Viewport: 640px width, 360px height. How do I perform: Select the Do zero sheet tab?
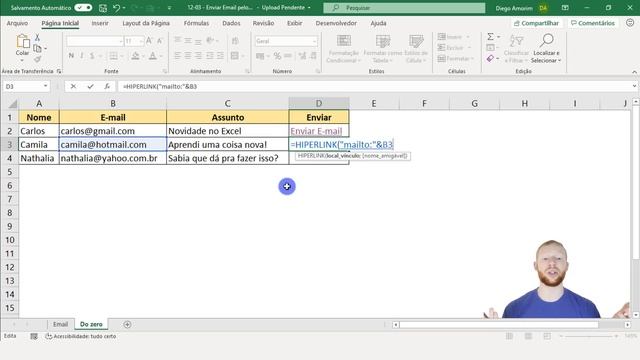point(91,324)
